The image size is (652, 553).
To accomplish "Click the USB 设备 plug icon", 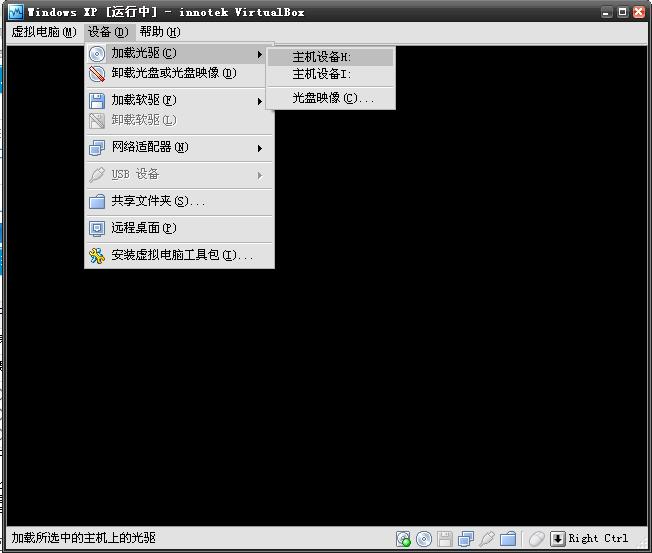I will [x=97, y=175].
